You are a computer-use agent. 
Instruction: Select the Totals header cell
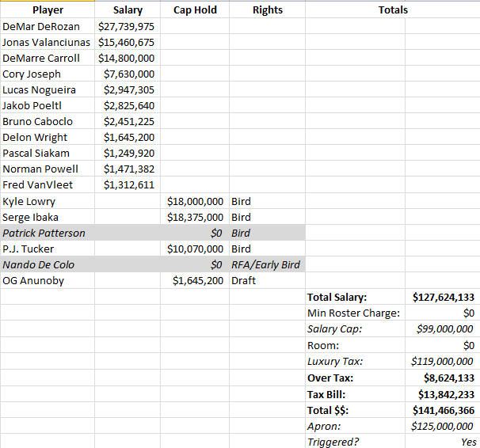pyautogui.click(x=393, y=10)
